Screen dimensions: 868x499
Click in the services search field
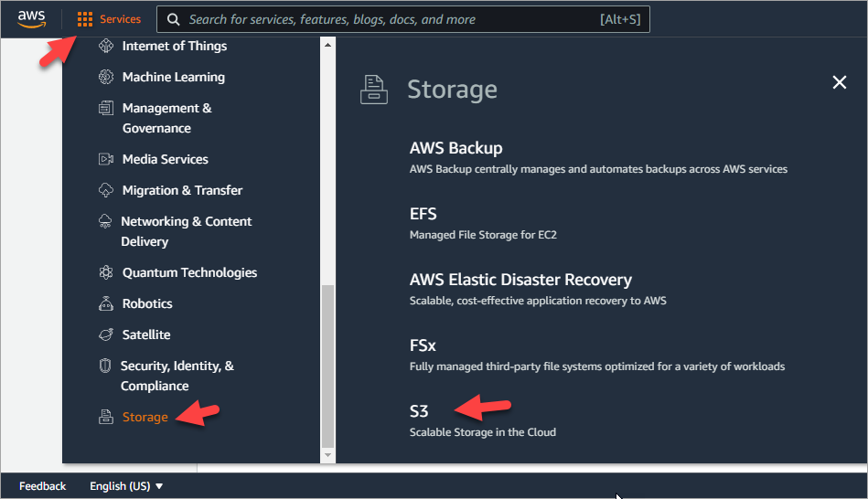click(403, 19)
